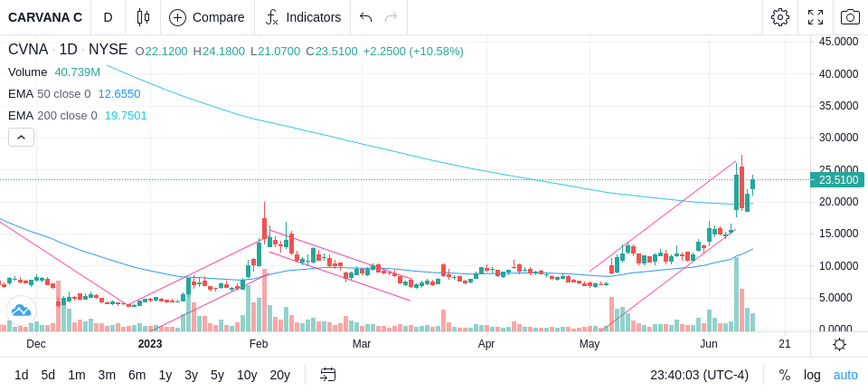
Task: Open the go-to-date calendar icon
Action: (x=327, y=375)
